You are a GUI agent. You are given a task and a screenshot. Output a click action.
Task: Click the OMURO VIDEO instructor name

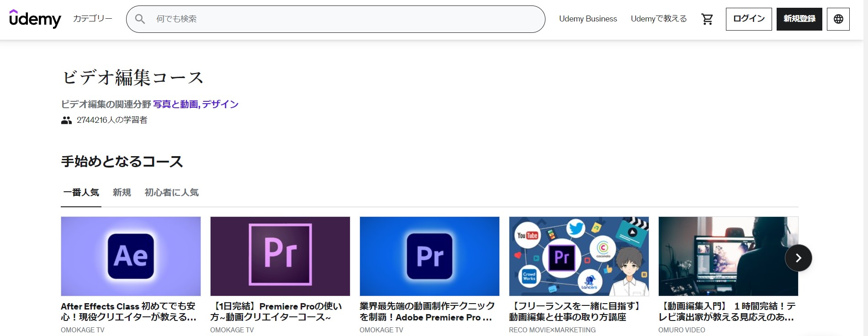pyautogui.click(x=682, y=330)
